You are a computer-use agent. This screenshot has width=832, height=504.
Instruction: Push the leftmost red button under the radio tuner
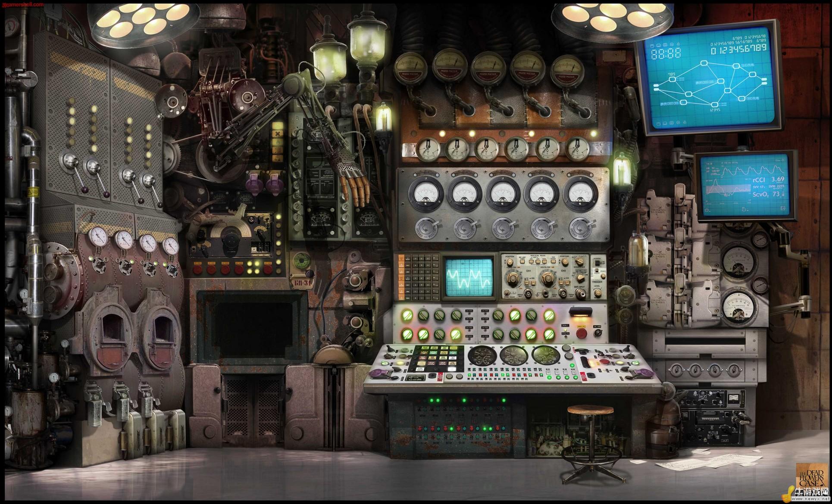click(x=198, y=269)
